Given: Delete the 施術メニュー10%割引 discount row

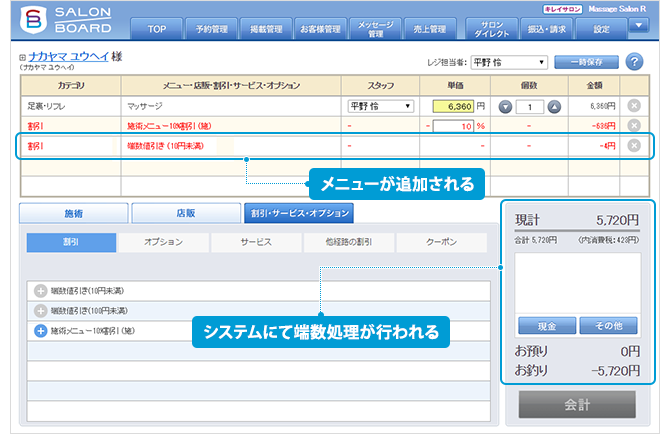Looking at the screenshot, I should [x=633, y=125].
